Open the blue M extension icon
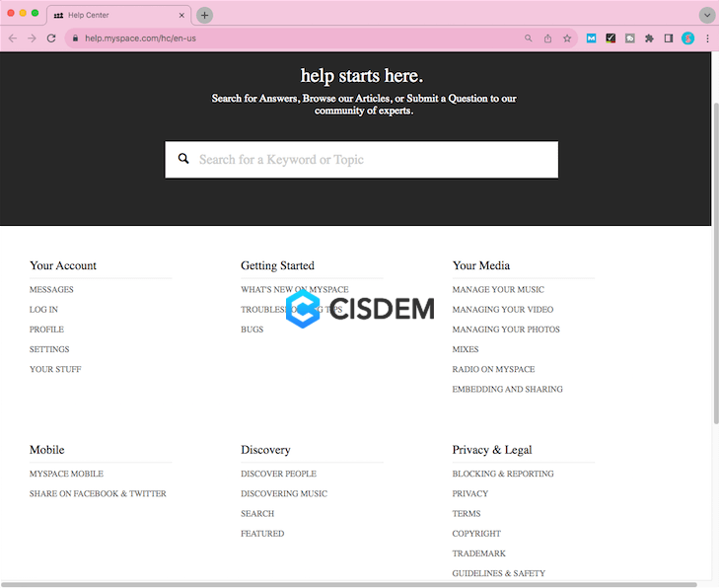This screenshot has height=588, width=719. pos(592,38)
